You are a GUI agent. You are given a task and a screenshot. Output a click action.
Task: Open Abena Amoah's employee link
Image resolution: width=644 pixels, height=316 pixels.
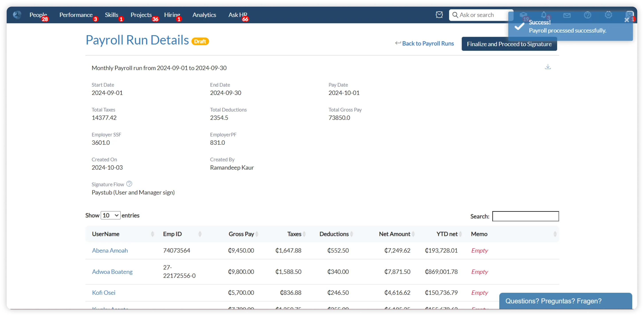(x=110, y=250)
